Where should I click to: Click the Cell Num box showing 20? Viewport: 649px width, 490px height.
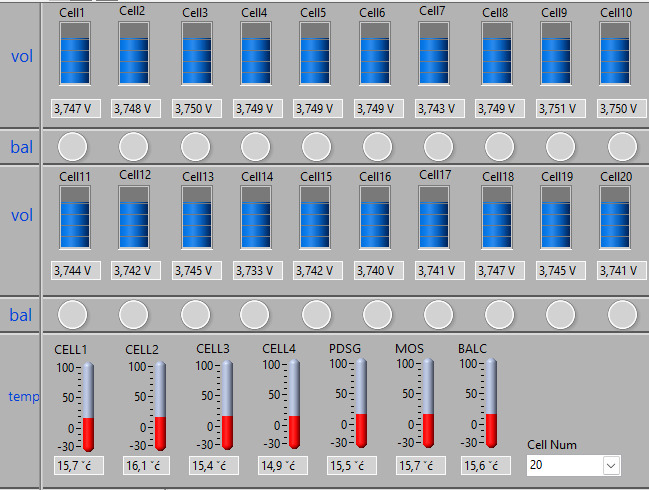coord(564,465)
